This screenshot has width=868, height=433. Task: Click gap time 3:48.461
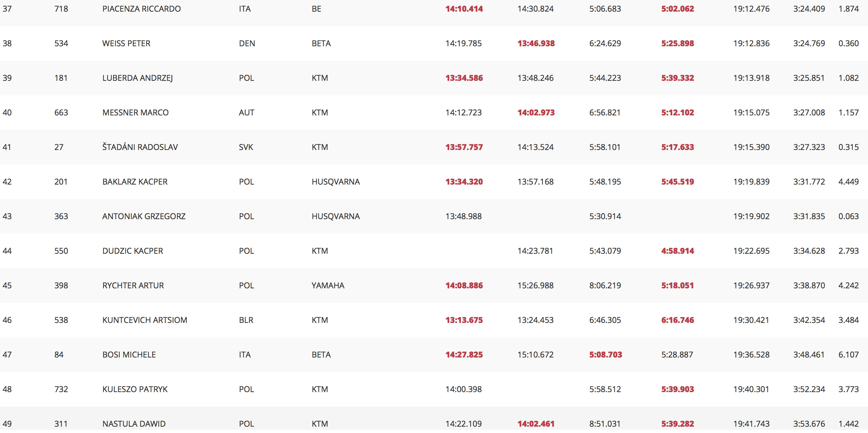[809, 355]
